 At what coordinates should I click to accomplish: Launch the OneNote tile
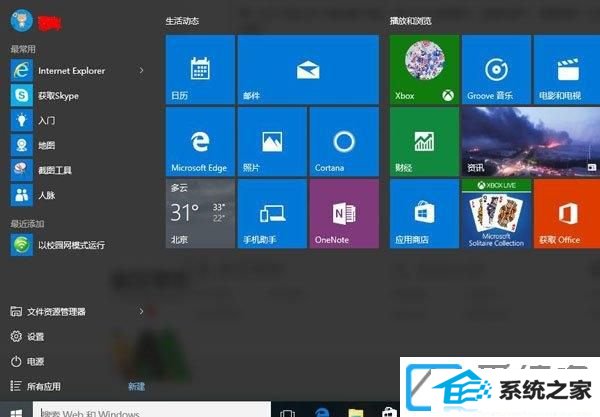[x=344, y=214]
